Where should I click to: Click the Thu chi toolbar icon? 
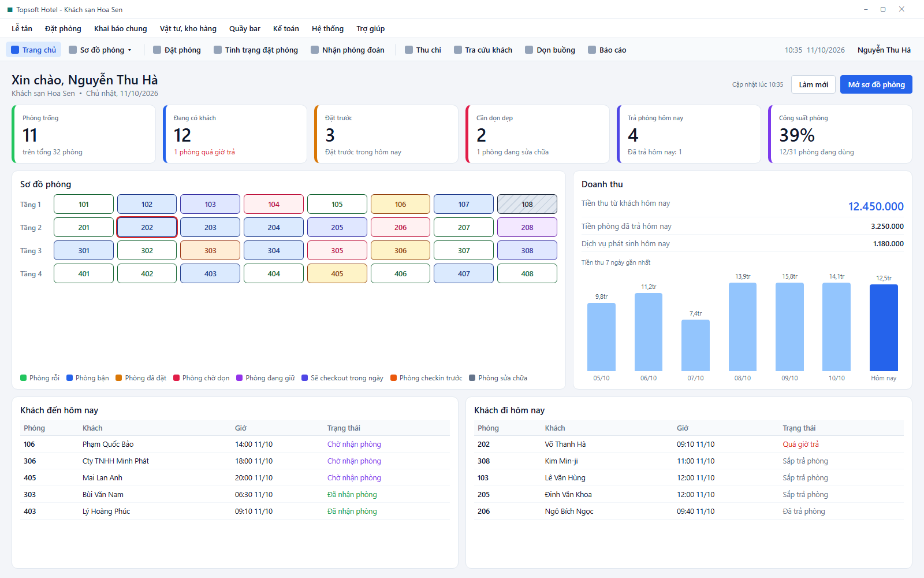click(x=409, y=50)
